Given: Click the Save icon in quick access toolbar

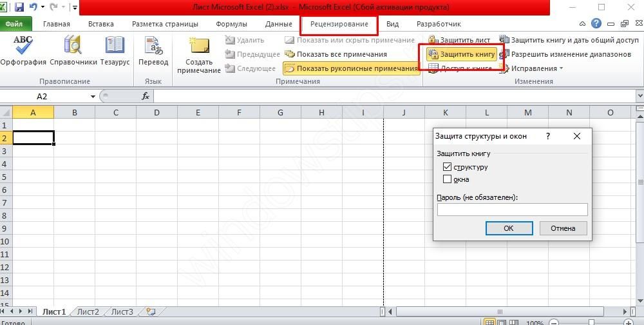Looking at the screenshot, I should click(19, 8).
